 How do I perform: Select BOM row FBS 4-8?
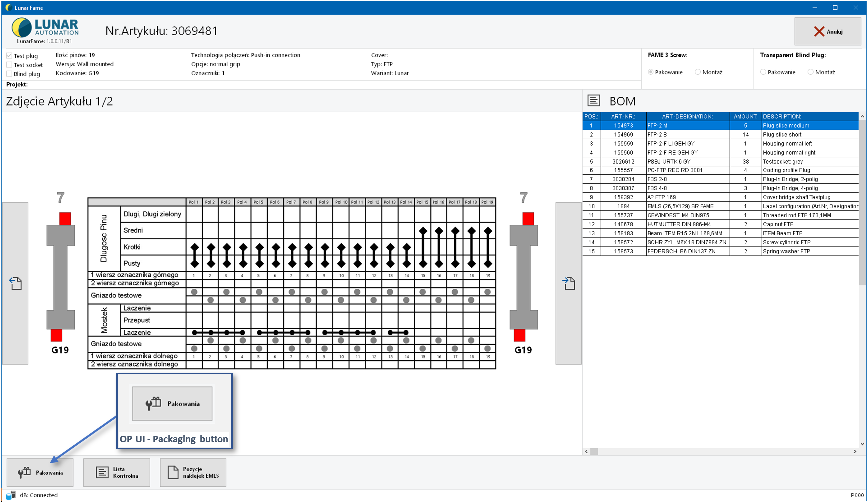[720, 188]
